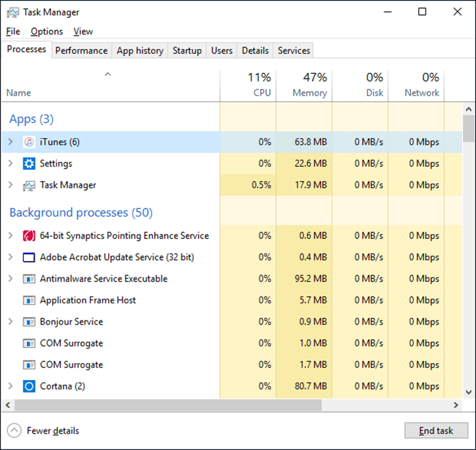Click the 63.8 MB iTunes memory value
This screenshot has width=476, height=450.
310,142
